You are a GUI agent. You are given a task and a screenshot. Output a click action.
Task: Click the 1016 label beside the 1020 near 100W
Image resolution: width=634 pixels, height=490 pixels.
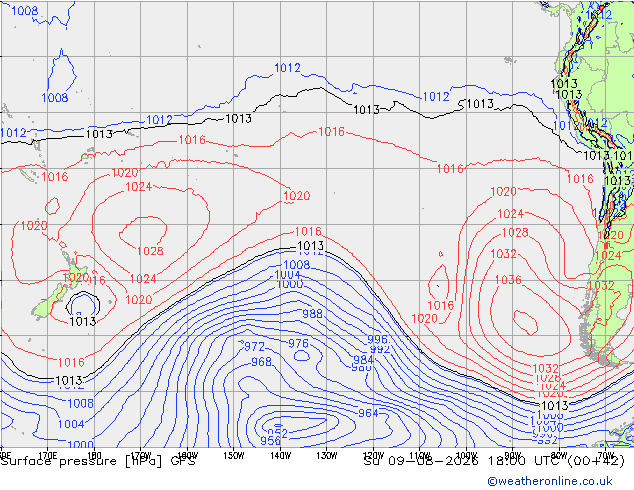click(441, 306)
